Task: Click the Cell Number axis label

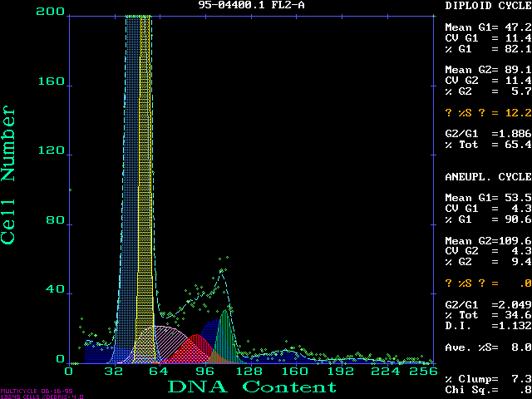Action: [8, 175]
